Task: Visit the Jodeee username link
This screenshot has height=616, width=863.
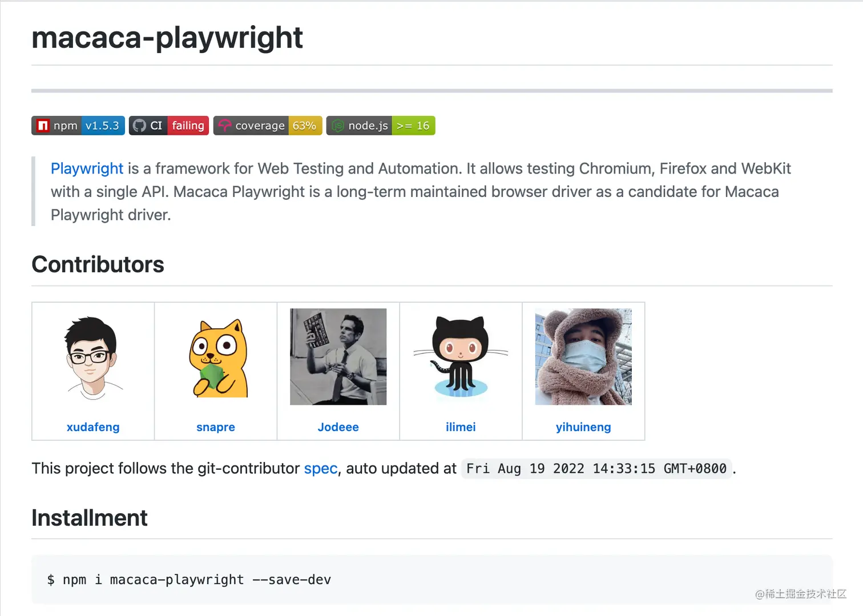Action: tap(338, 427)
